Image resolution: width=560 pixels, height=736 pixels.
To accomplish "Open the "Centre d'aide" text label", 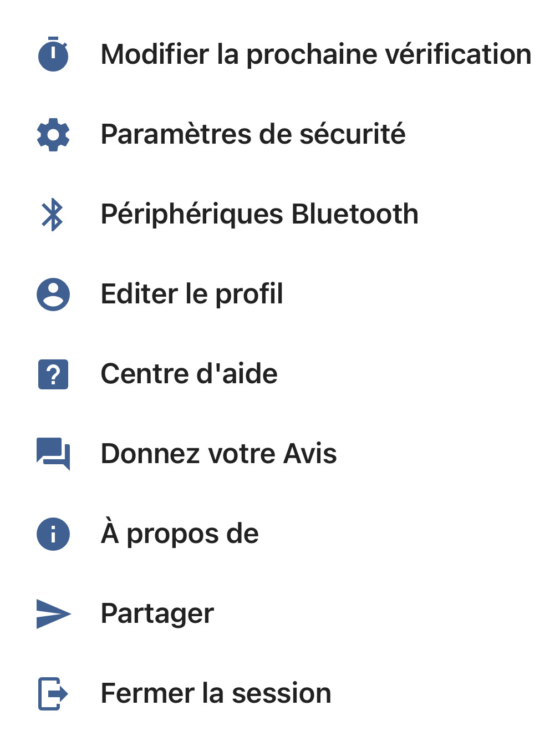I will click(x=189, y=374).
